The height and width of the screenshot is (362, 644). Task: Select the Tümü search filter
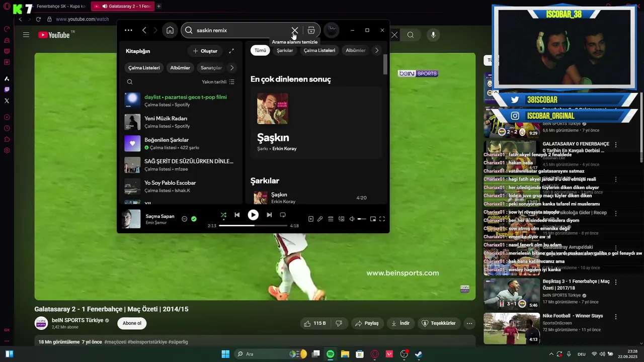click(x=260, y=50)
